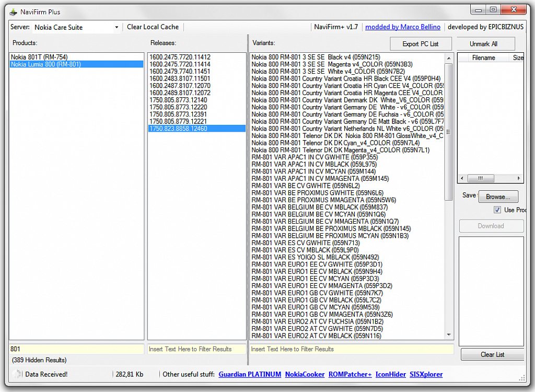This screenshot has height=392, width=535.
Task: Click the file list horizontal scroll right arrow
Action: click(519, 178)
